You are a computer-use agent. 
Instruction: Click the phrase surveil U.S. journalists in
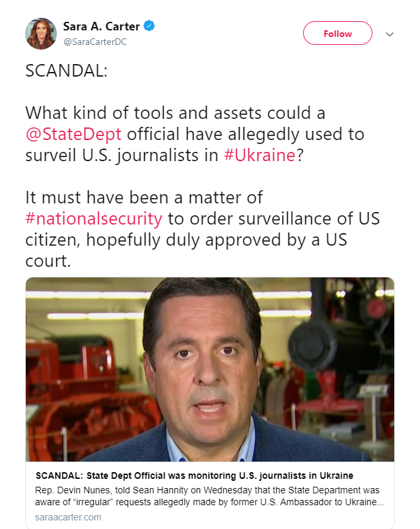(x=122, y=155)
